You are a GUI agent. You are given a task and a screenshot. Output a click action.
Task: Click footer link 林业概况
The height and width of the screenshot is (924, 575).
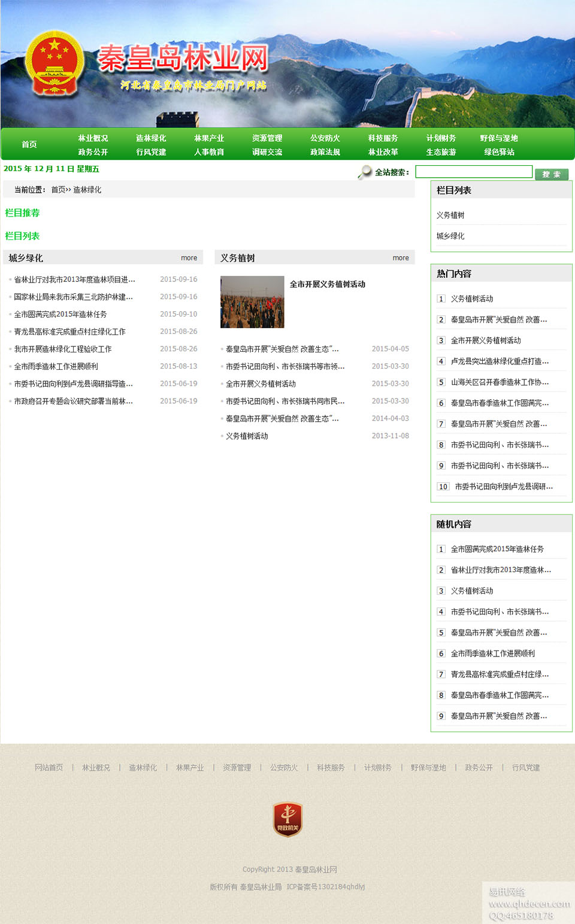coord(96,768)
